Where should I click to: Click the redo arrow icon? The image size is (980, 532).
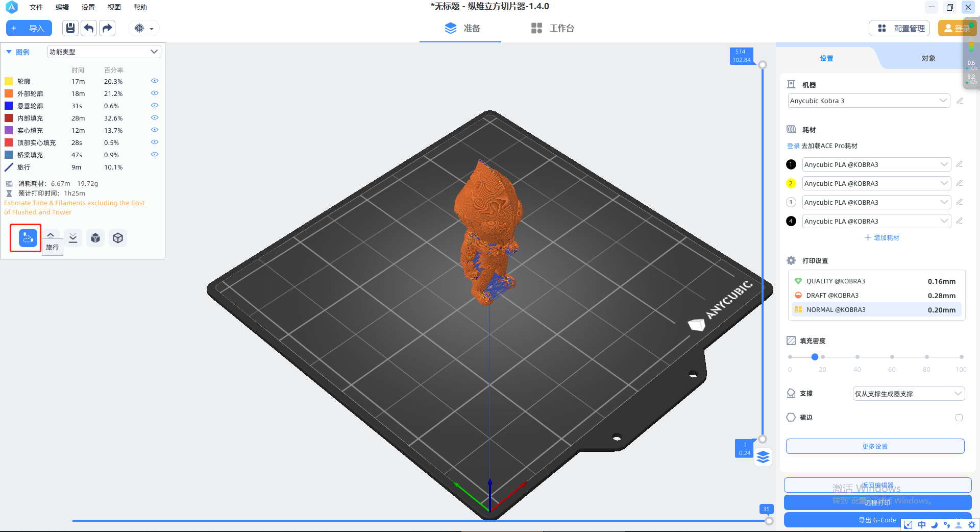(x=107, y=28)
